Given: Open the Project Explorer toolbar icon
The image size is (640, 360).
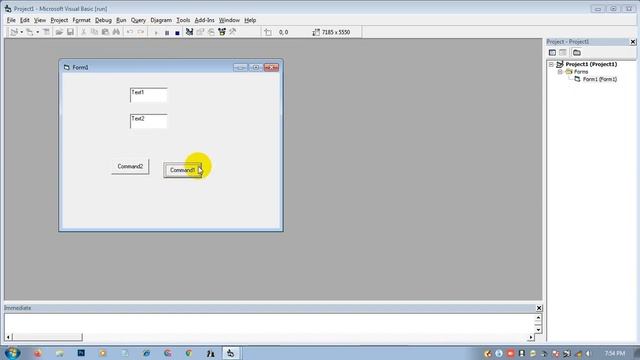Looking at the screenshot, I should (189, 32).
